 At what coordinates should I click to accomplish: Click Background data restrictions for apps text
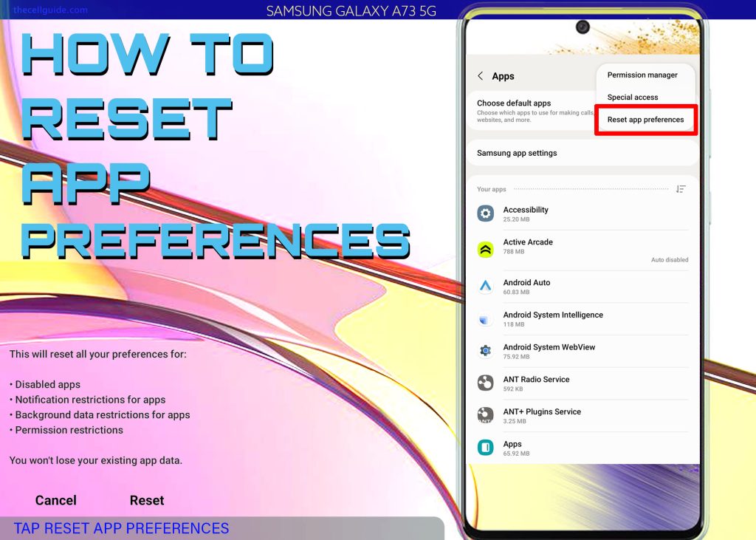102,414
